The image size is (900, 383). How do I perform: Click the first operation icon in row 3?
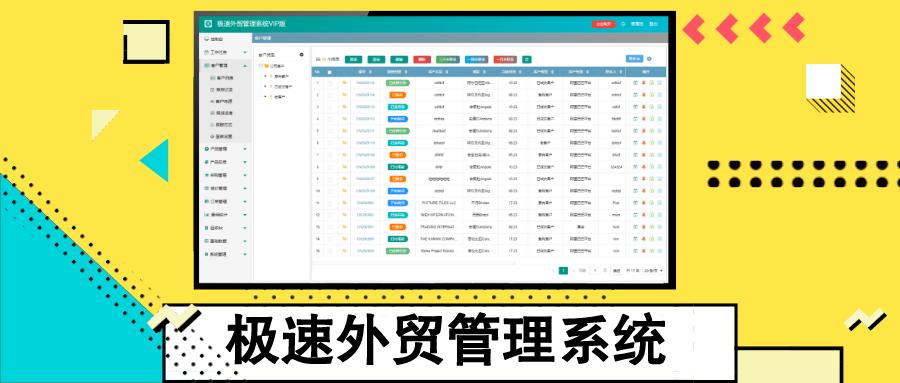635,107
